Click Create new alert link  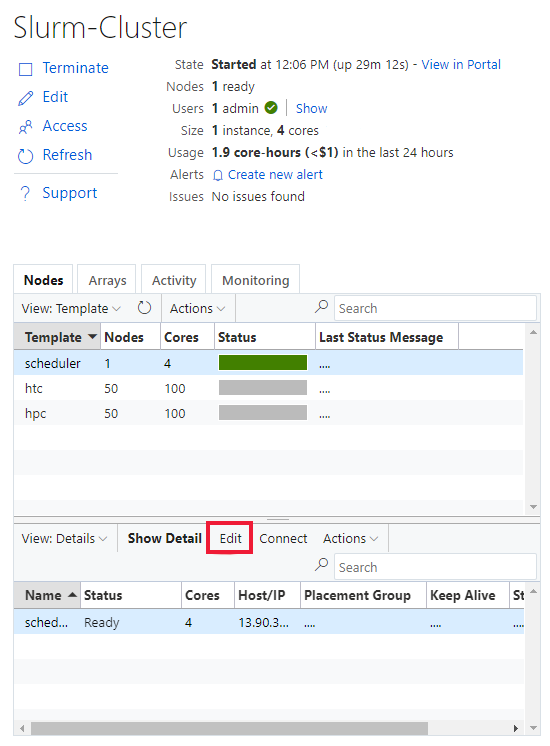click(275, 175)
